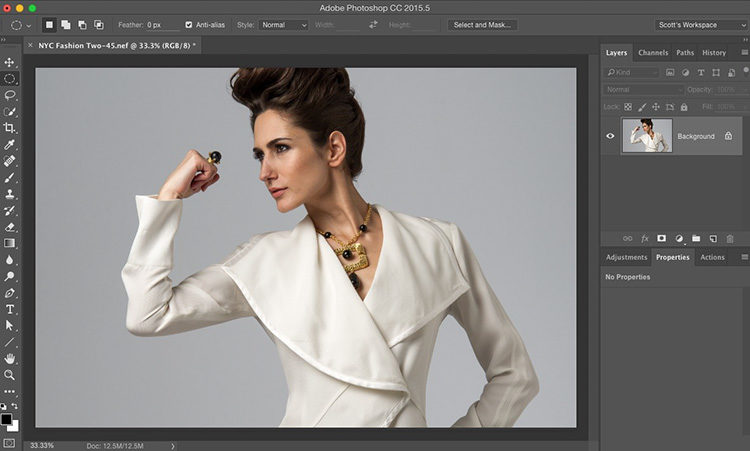The image size is (750, 451).
Task: Select the Gradient tool
Action: pyautogui.click(x=9, y=243)
